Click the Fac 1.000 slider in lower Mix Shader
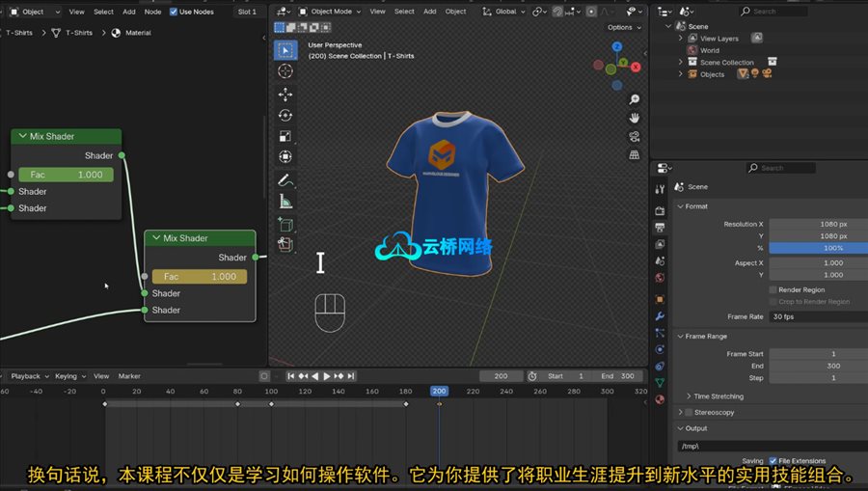 (x=200, y=277)
